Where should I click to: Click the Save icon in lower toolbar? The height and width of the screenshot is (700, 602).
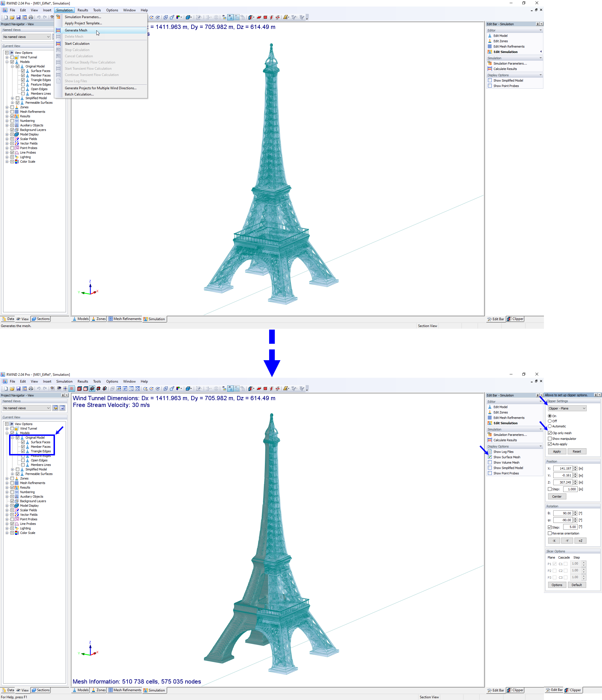pyautogui.click(x=18, y=389)
